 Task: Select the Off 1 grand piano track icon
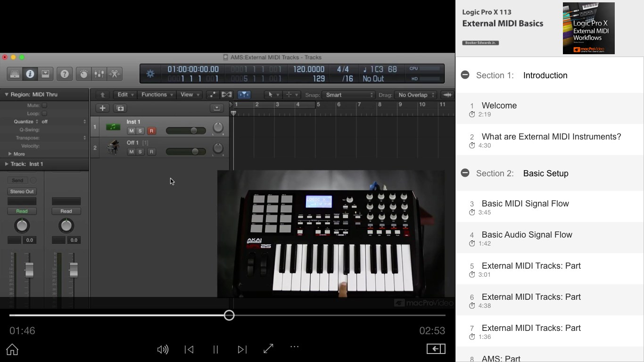[113, 148]
